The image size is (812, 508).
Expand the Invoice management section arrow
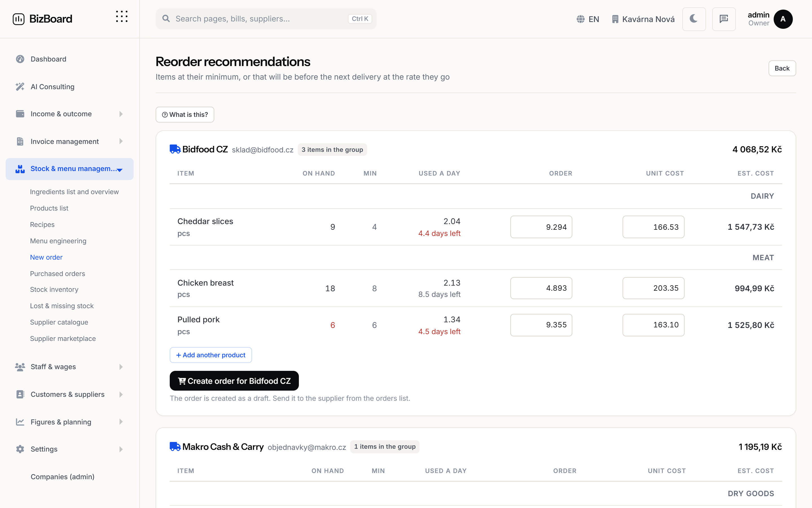click(121, 141)
